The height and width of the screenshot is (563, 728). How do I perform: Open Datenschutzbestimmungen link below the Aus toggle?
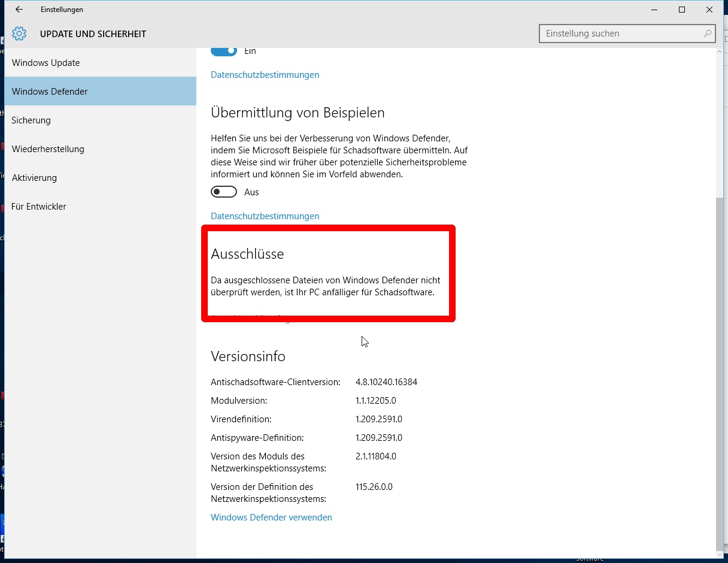[x=265, y=216]
